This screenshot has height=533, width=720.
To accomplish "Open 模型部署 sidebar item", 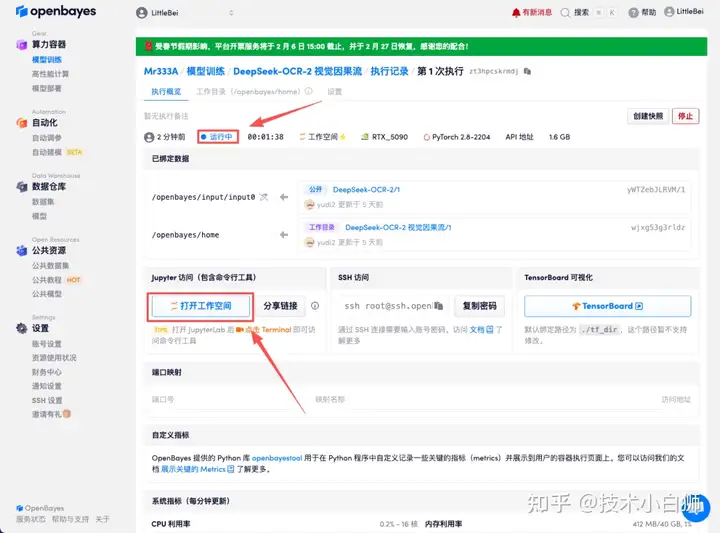I will point(47,88).
